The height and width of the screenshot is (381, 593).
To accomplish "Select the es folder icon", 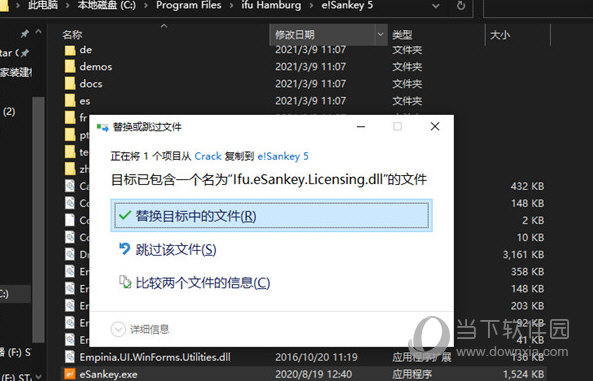I will (x=70, y=101).
